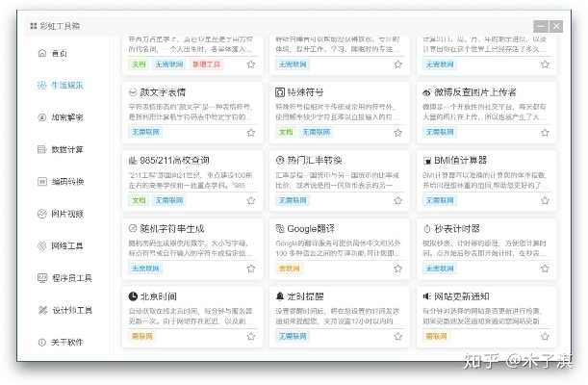Open the 数据计算 sidebar category

[66, 149]
